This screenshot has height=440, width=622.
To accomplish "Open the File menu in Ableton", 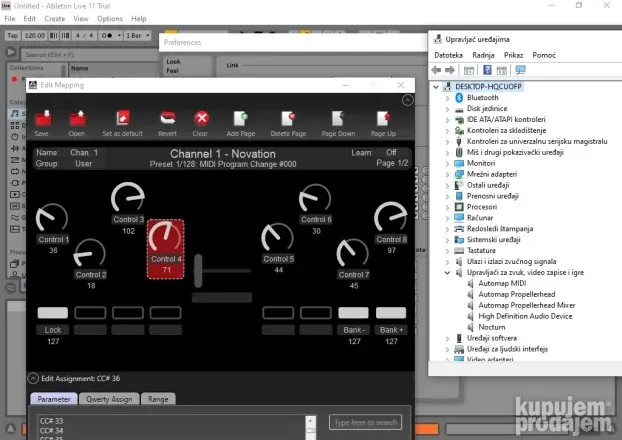I will pos(10,19).
